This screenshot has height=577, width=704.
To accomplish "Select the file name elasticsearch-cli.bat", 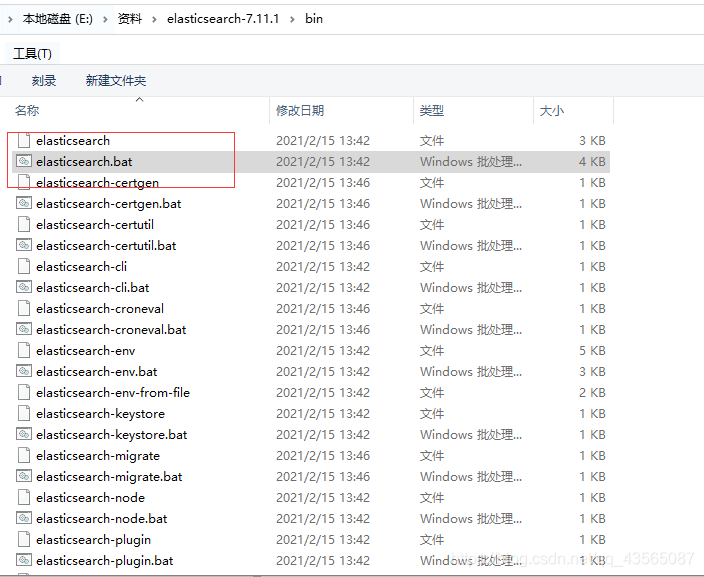I will [92, 288].
